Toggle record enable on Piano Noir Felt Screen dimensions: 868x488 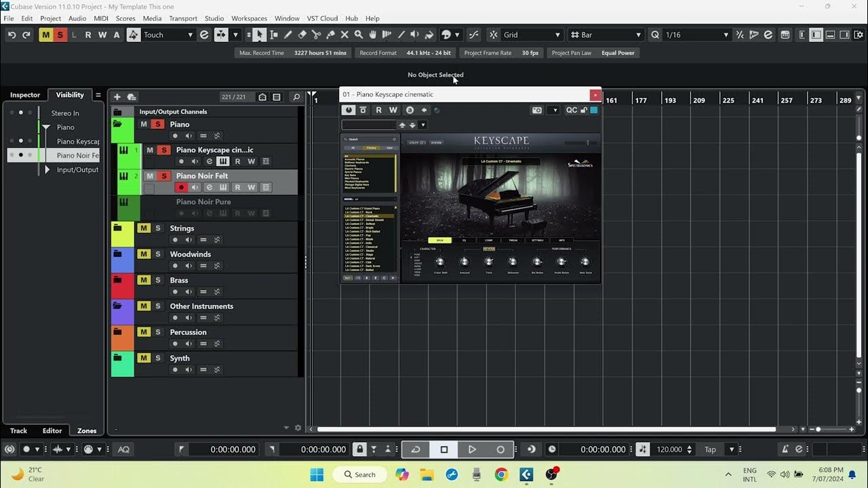click(181, 187)
